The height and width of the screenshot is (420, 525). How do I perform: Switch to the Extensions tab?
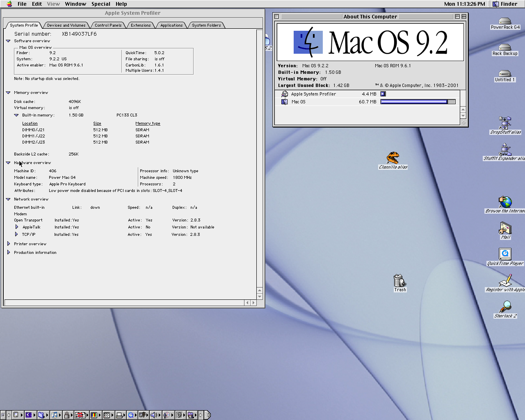coord(141,25)
